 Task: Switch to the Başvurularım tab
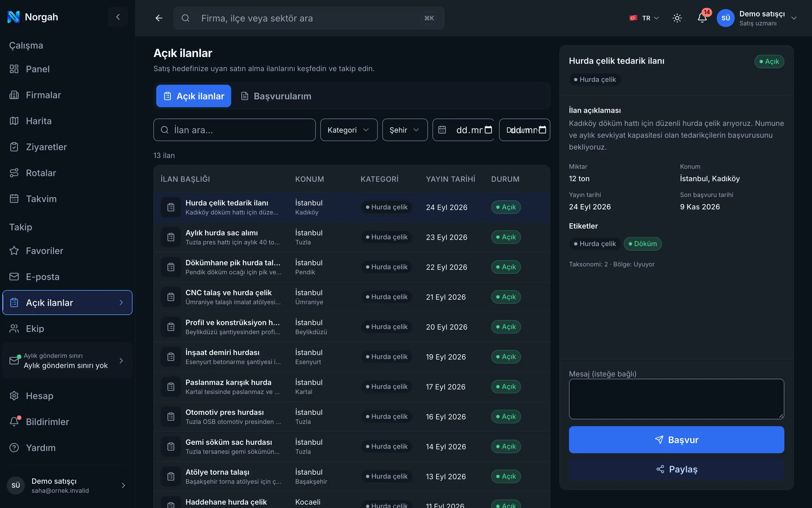point(276,96)
